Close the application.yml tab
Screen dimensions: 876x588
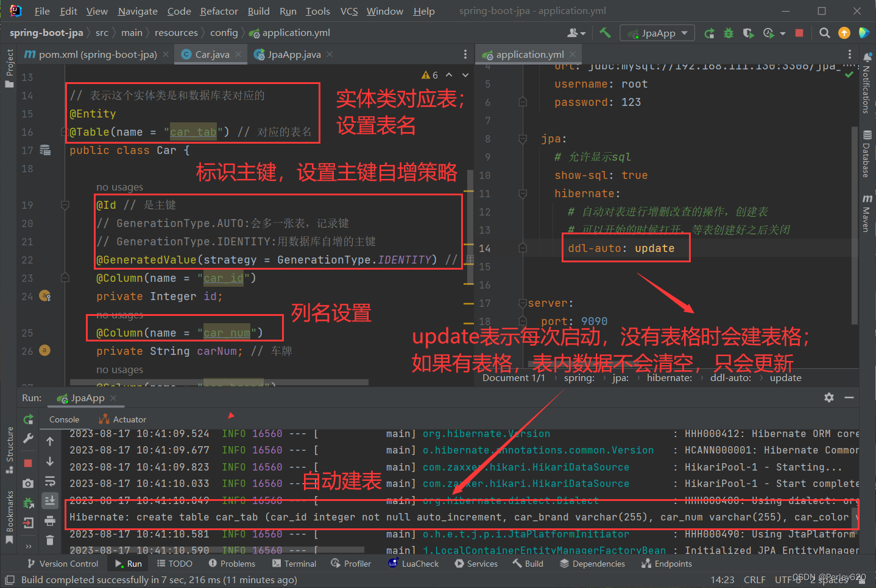(x=573, y=54)
